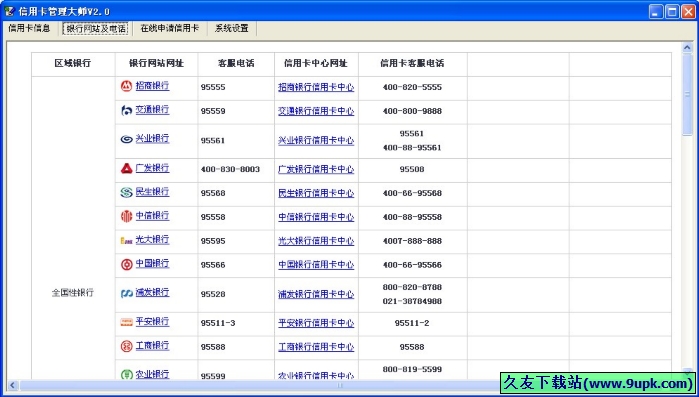699x397 pixels.
Task: Follow the 浦发银行信用卡中心 link
Action: [x=316, y=295]
